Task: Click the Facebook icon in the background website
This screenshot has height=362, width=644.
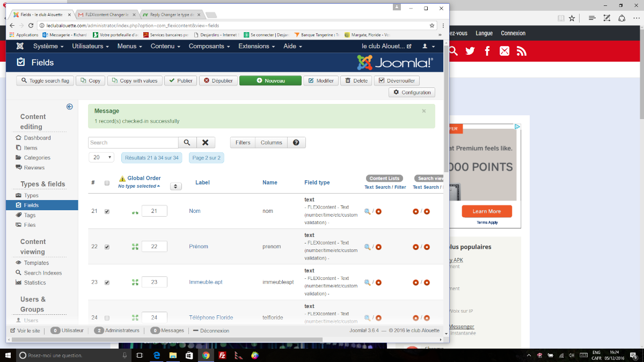Action: tap(487, 51)
